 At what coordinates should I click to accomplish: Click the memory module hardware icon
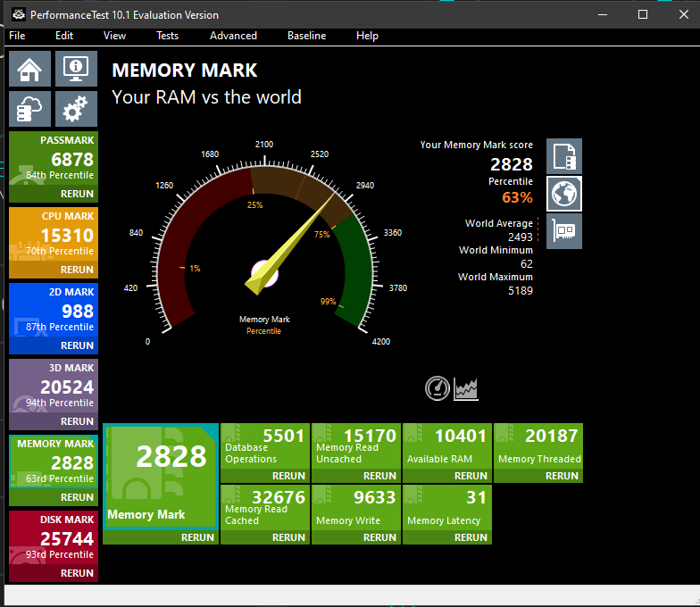coord(564,230)
